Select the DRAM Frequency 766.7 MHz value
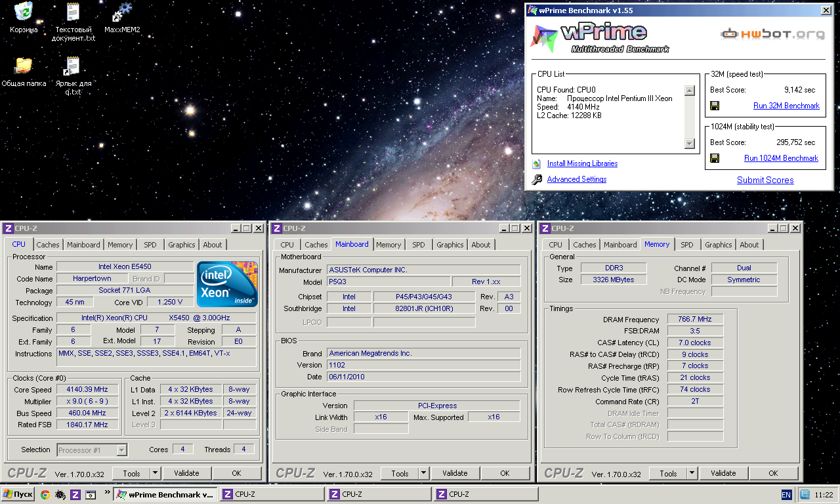This screenshot has width=840, height=504. (695, 319)
